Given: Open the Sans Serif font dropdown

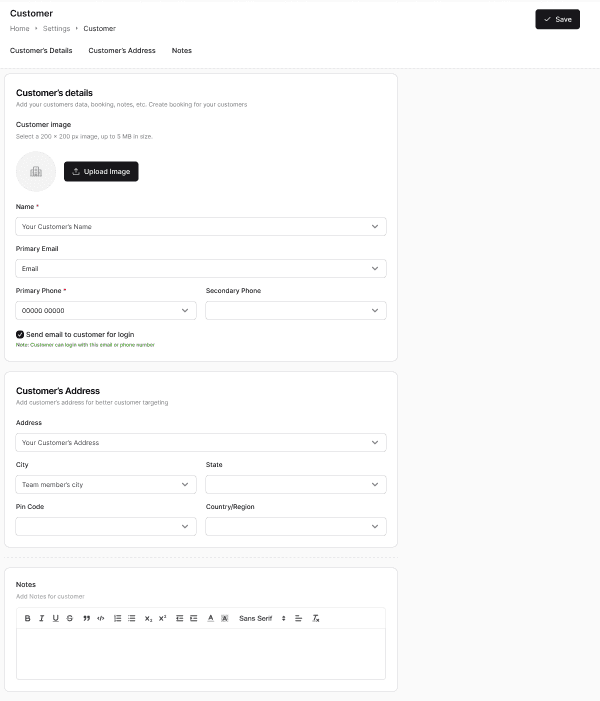Looking at the screenshot, I should (262, 618).
